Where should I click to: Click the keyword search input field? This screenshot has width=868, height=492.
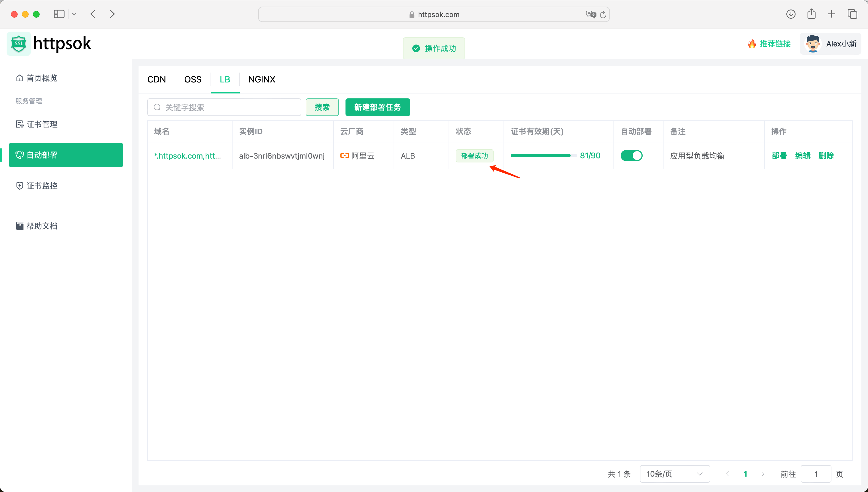(x=224, y=107)
